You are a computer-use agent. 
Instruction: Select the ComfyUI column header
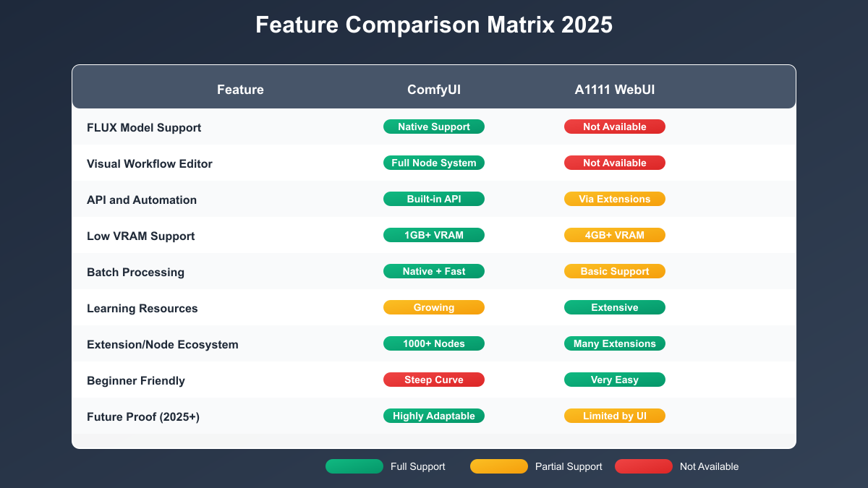coord(434,90)
